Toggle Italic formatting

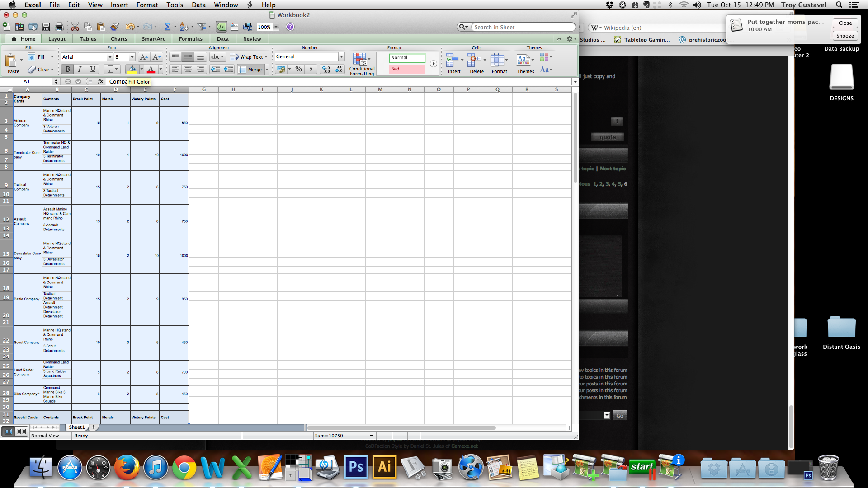tap(80, 69)
